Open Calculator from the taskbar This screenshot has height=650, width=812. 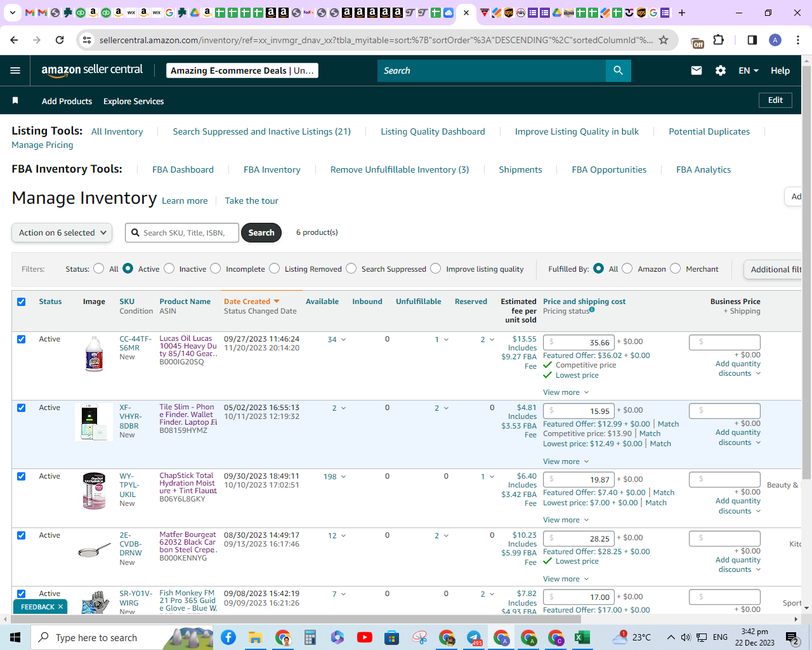coord(310,637)
